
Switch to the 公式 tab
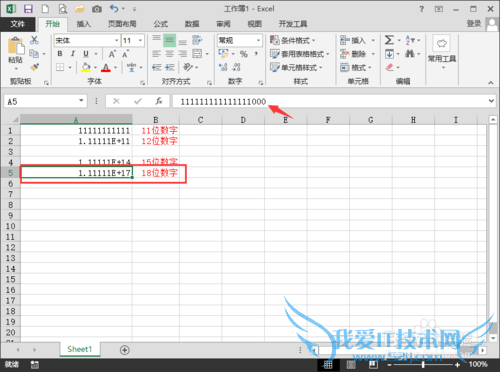[x=160, y=24]
